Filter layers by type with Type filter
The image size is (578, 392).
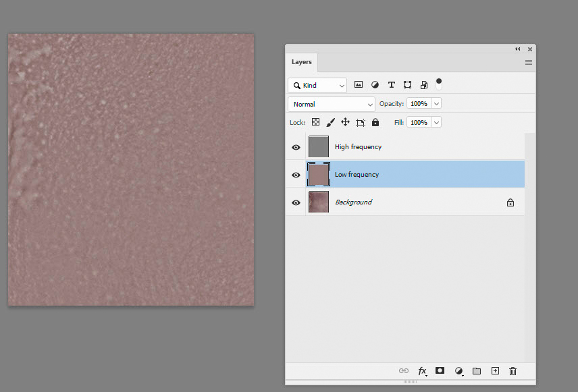click(x=391, y=84)
